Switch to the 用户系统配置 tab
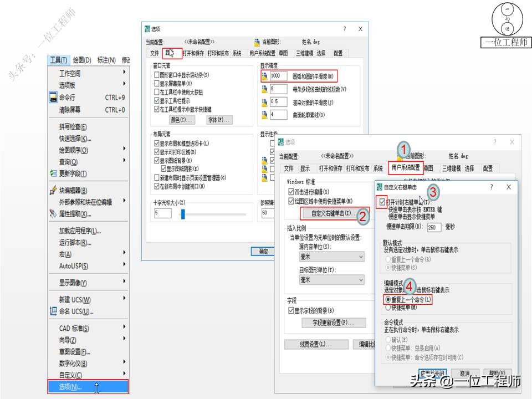This screenshot has width=532, height=399. coord(407,168)
